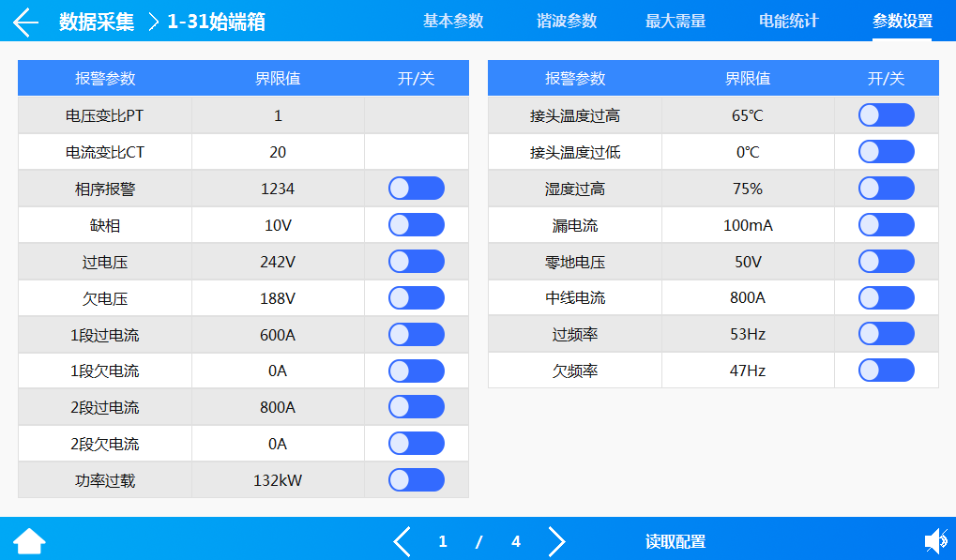Select the 参数设置 tab

(x=903, y=22)
